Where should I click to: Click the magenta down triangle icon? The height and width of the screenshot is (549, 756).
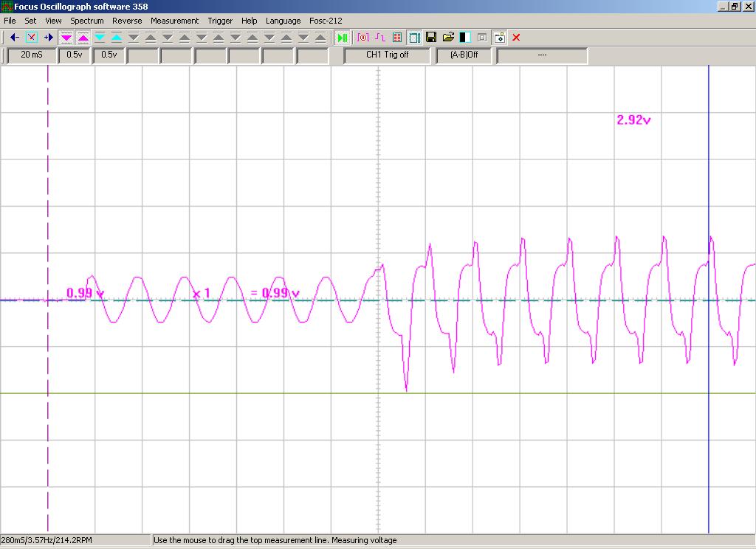(66, 37)
